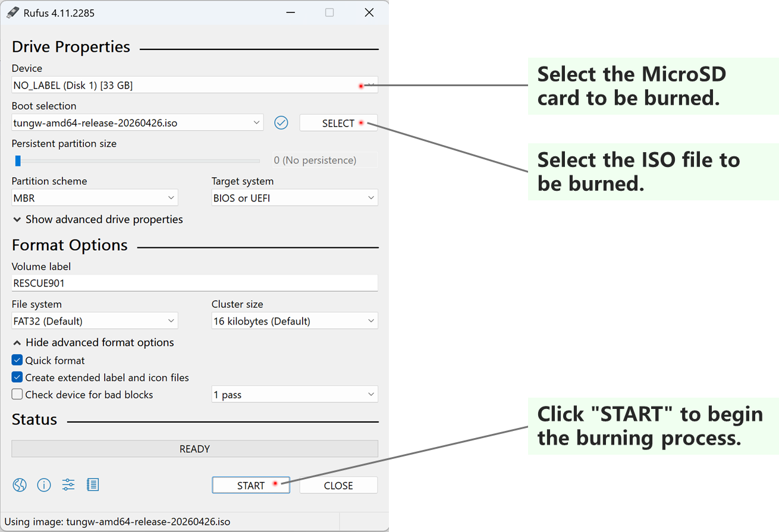Image resolution: width=779 pixels, height=532 pixels.
Task: Open application settings sliders icon
Action: (68, 485)
